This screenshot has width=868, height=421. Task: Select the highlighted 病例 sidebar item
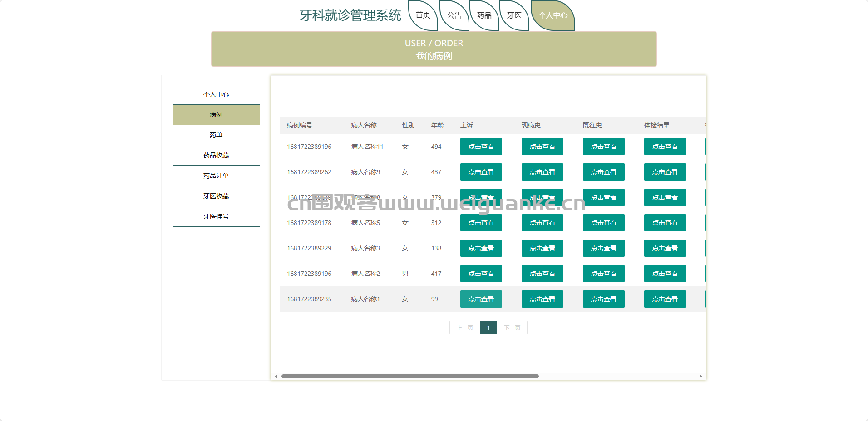tap(216, 115)
